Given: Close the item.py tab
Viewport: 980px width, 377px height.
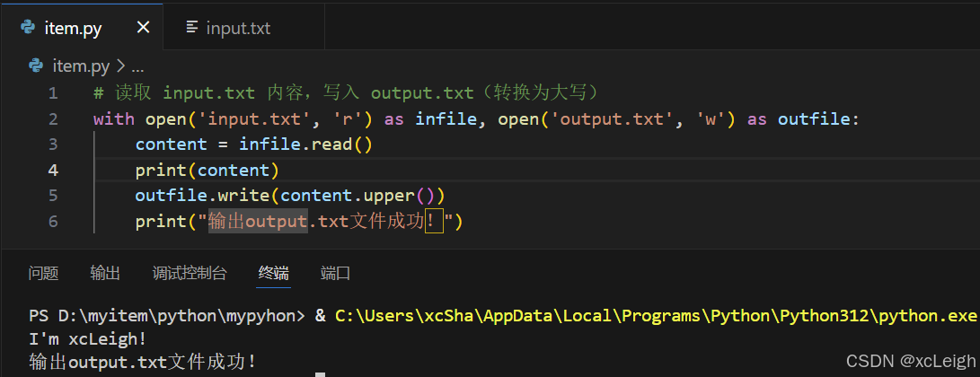Looking at the screenshot, I should 143,28.
